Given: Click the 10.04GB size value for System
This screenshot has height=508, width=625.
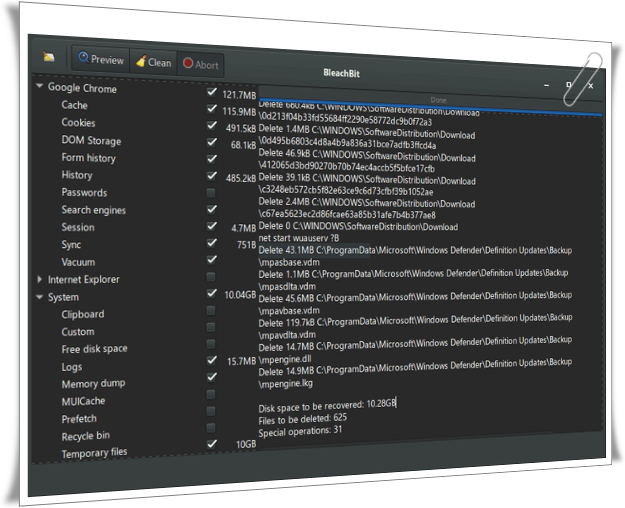Looking at the screenshot, I should coord(240,295).
